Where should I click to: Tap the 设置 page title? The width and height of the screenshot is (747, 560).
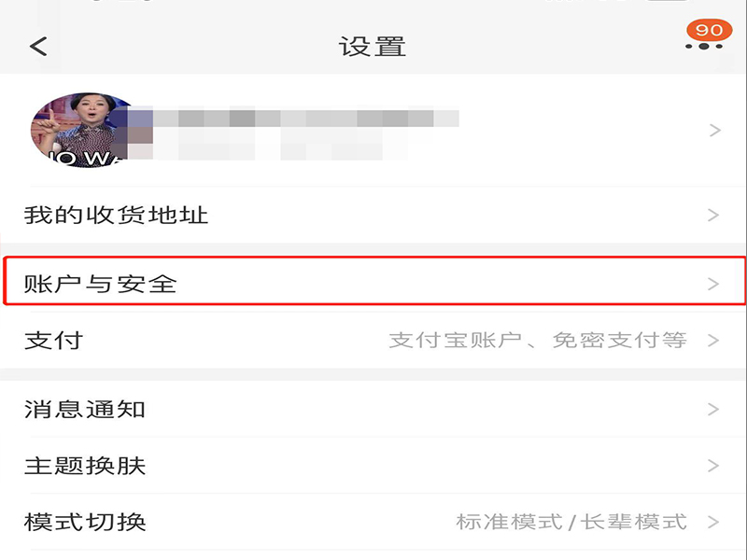373,47
